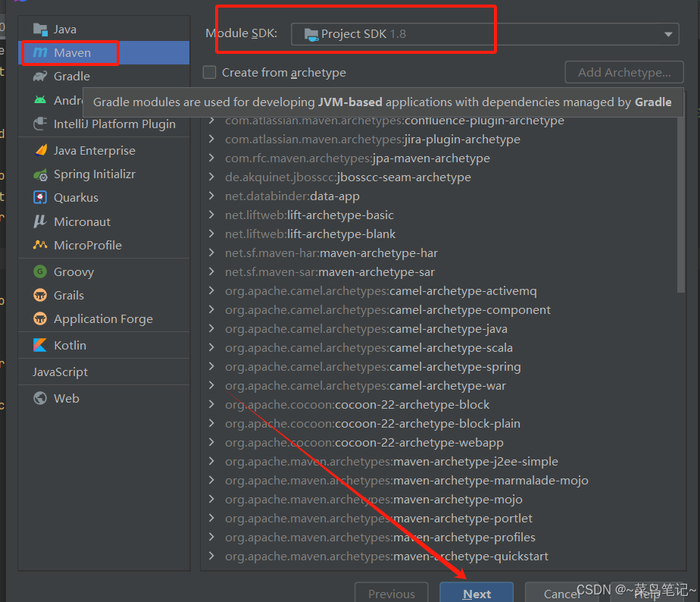Choose Spring Initializr generator
The width and height of the screenshot is (700, 602).
(104, 174)
